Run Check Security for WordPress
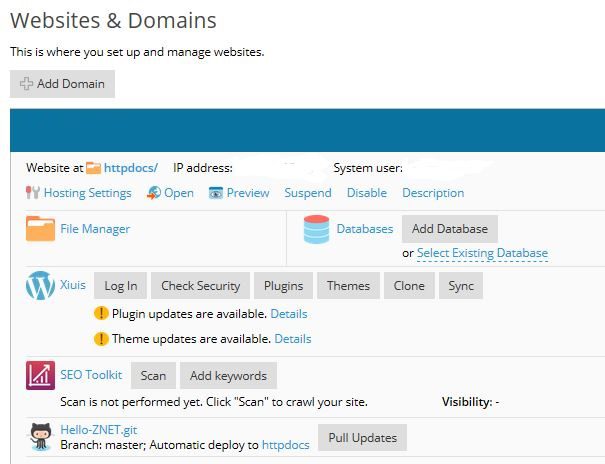This screenshot has width=605, height=464. pyautogui.click(x=200, y=285)
